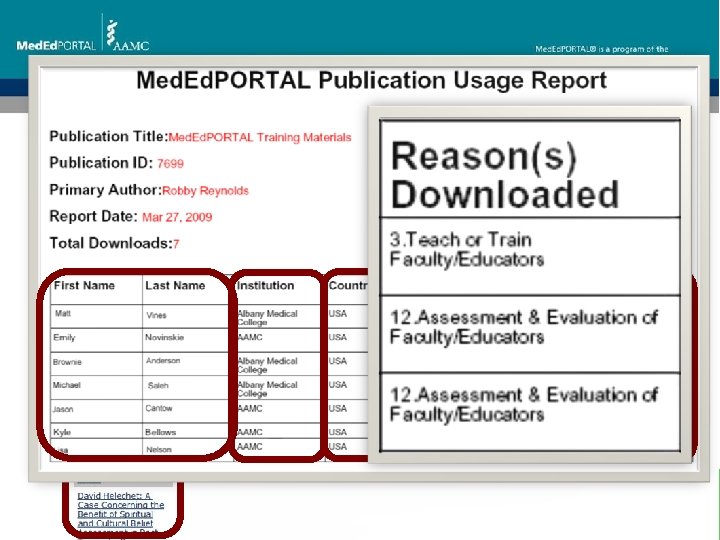The width and height of the screenshot is (720, 540).
Task: Select 'USA' in Matt Vines' row
Action: pos(338,314)
